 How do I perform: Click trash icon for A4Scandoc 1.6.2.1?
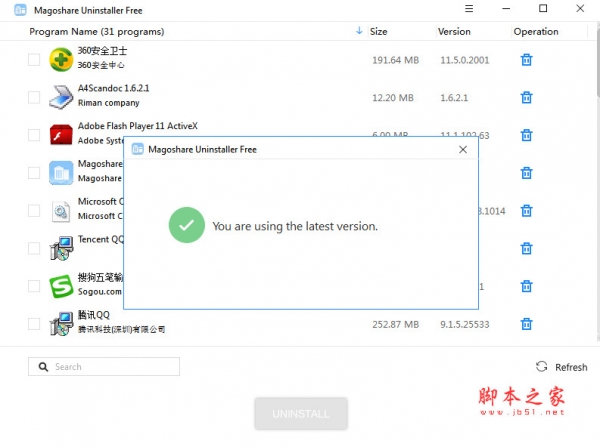[527, 98]
